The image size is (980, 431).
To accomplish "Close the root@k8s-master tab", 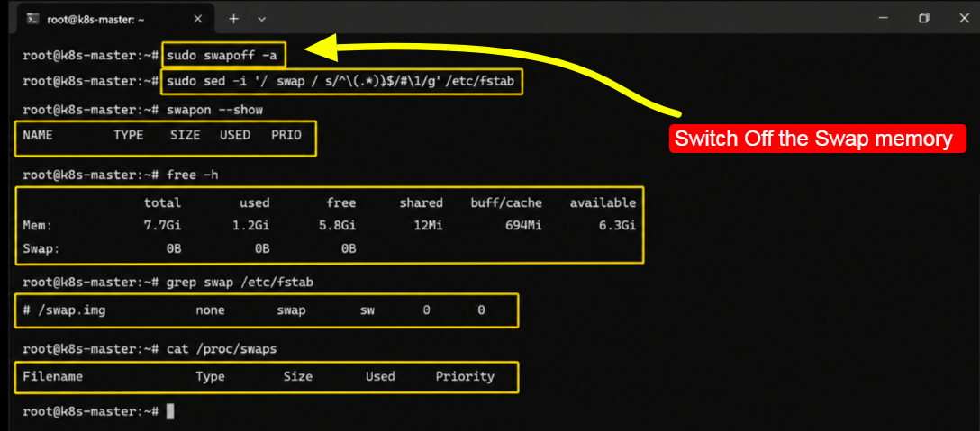I will point(198,19).
